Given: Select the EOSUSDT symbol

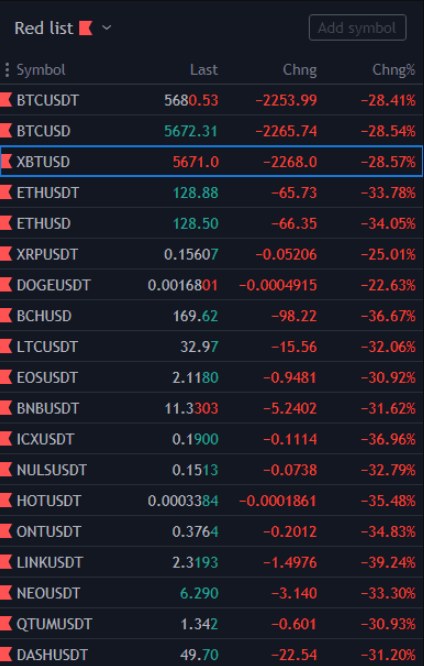Looking at the screenshot, I should pyautogui.click(x=47, y=377).
